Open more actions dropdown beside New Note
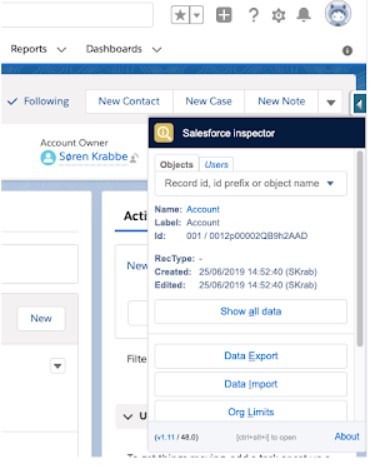Image resolution: width=369 pixels, height=473 pixels. (x=330, y=102)
